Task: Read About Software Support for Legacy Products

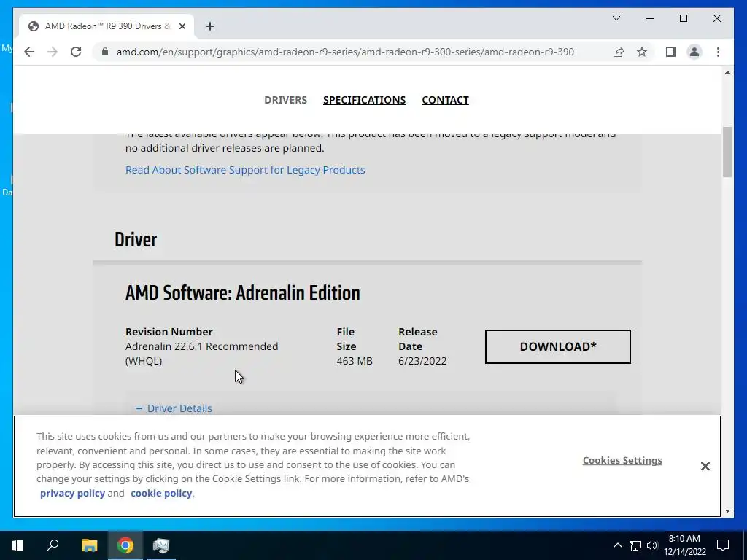Action: click(x=245, y=170)
